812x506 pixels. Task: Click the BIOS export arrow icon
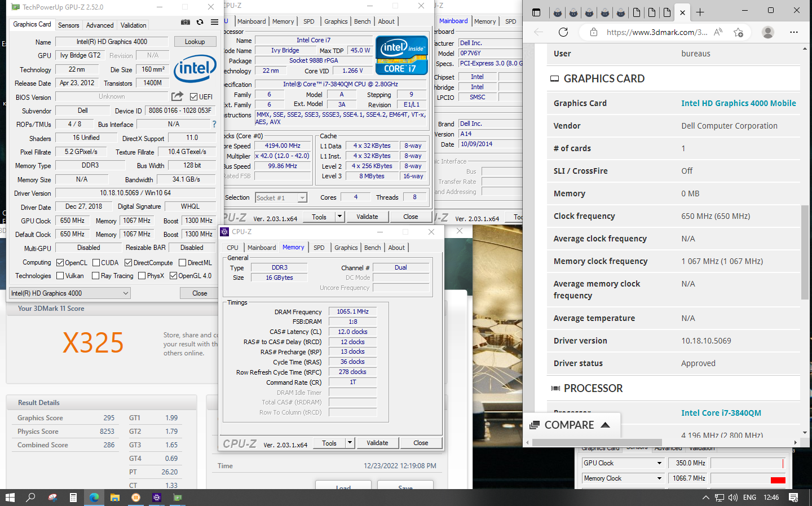click(x=178, y=96)
